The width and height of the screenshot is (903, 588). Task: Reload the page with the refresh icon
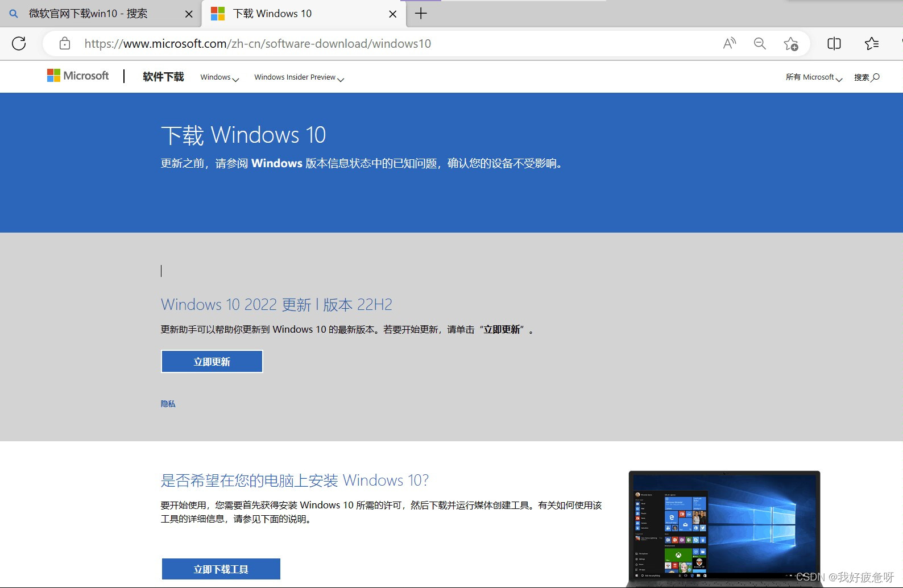coord(19,44)
